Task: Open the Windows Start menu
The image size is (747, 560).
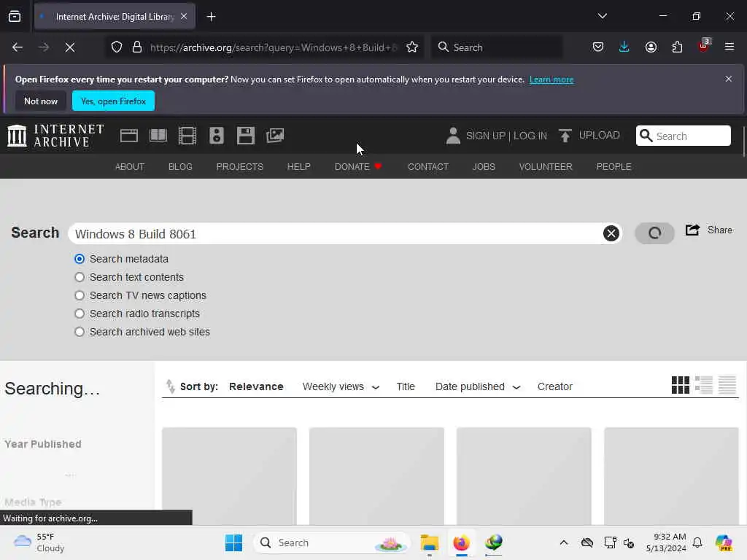Action: coord(233,542)
